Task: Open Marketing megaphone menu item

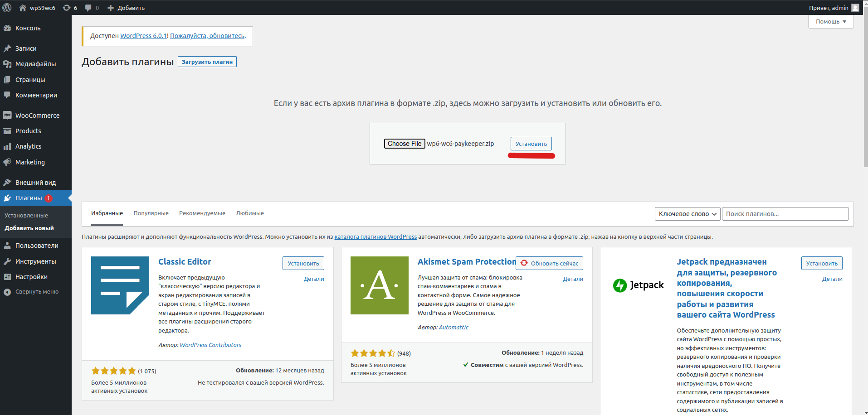Action: point(30,162)
